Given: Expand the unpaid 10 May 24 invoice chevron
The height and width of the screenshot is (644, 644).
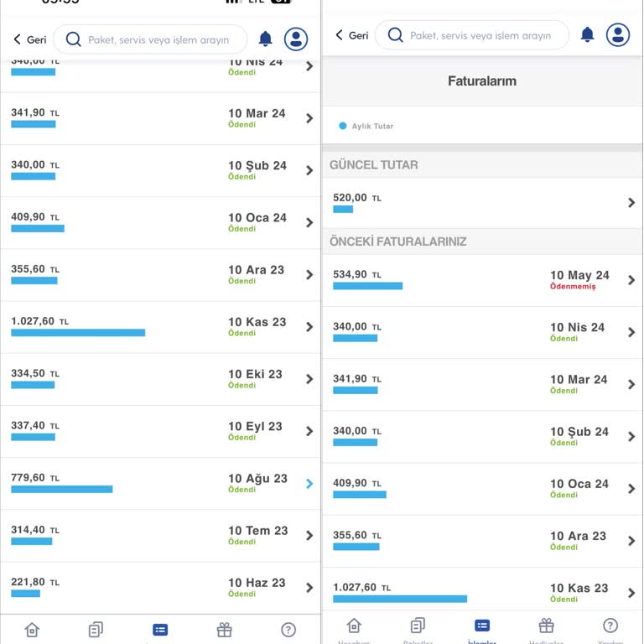Looking at the screenshot, I should pos(631,280).
